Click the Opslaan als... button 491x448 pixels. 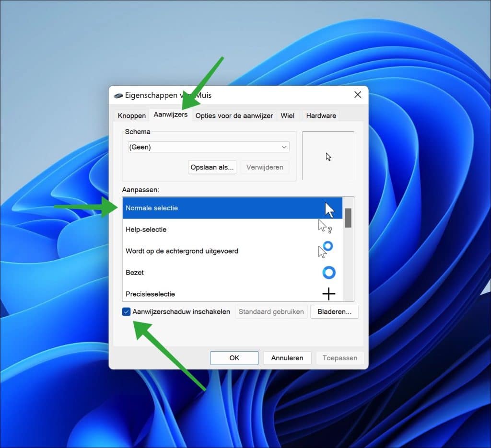tap(212, 167)
